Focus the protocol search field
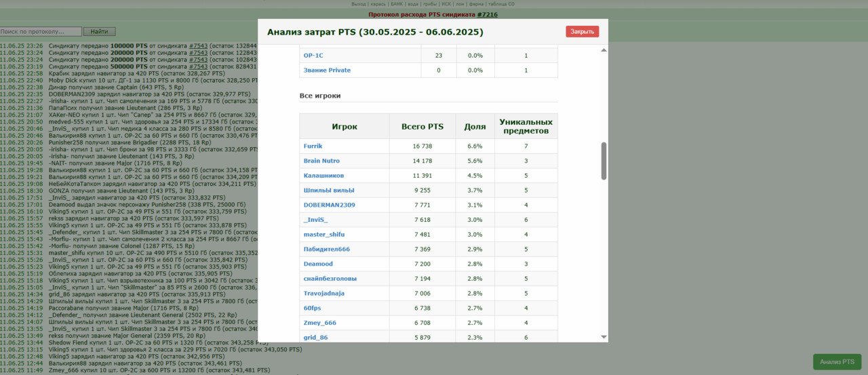 click(41, 31)
